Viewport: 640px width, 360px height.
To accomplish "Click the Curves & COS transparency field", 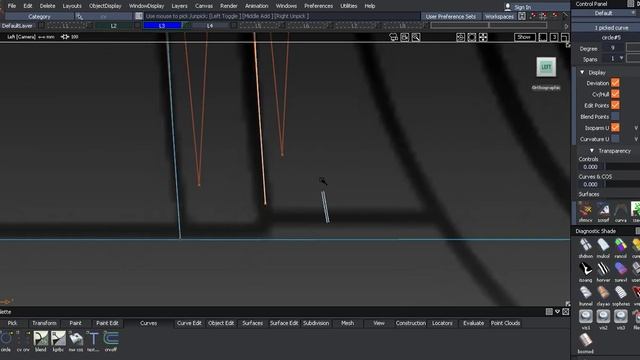I will (591, 184).
